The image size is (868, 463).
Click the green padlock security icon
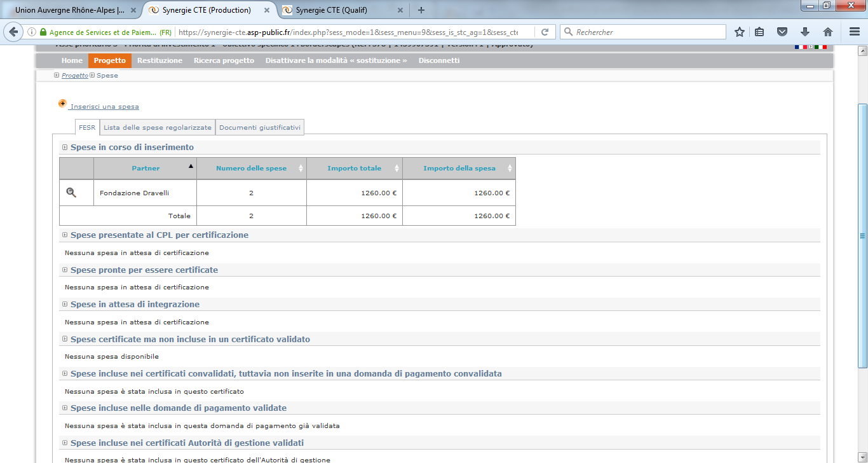[43, 32]
